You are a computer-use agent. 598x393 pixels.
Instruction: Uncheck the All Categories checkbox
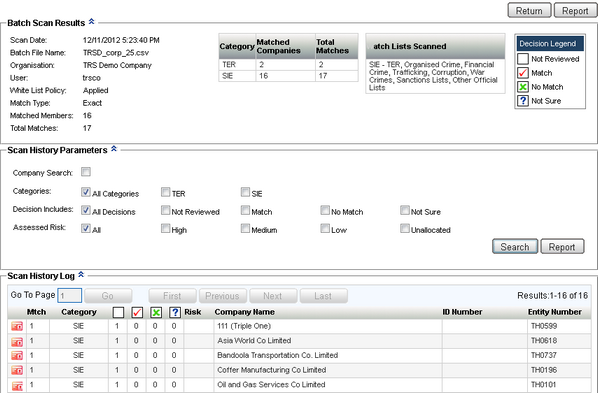tap(86, 192)
